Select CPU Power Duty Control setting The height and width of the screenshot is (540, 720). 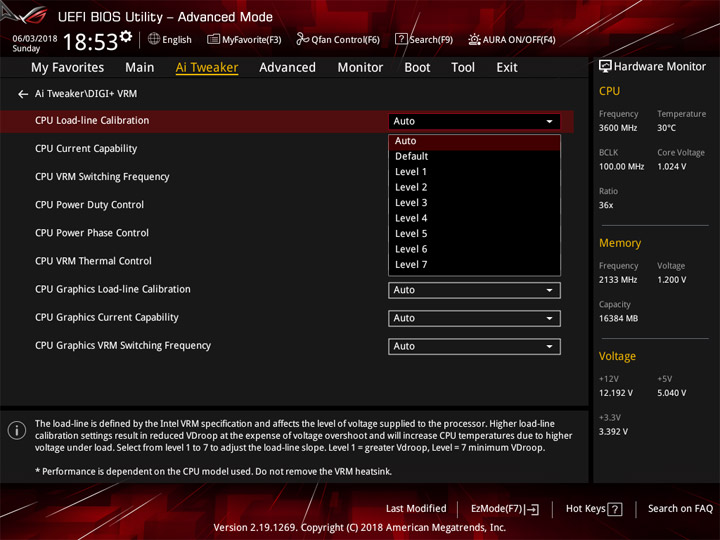point(89,205)
